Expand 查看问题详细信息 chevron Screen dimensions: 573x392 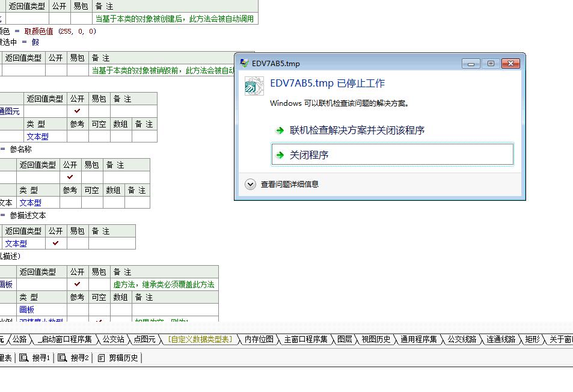tap(250, 184)
